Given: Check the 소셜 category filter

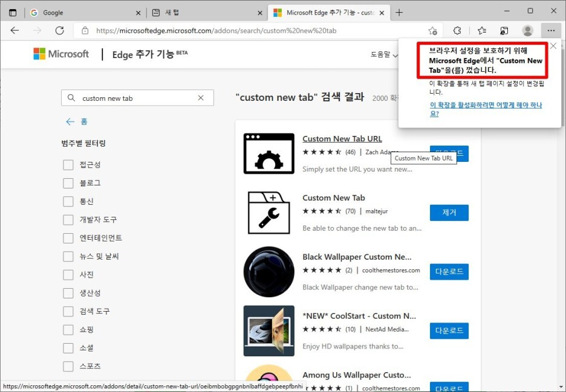Looking at the screenshot, I should (x=68, y=348).
